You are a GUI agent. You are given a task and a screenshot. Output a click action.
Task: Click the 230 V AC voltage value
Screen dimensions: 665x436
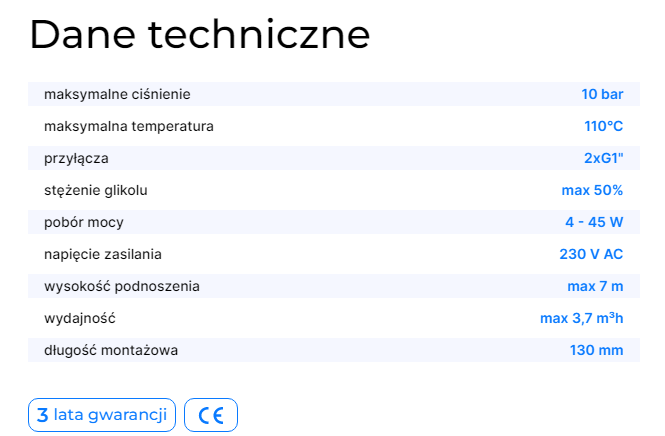(591, 254)
